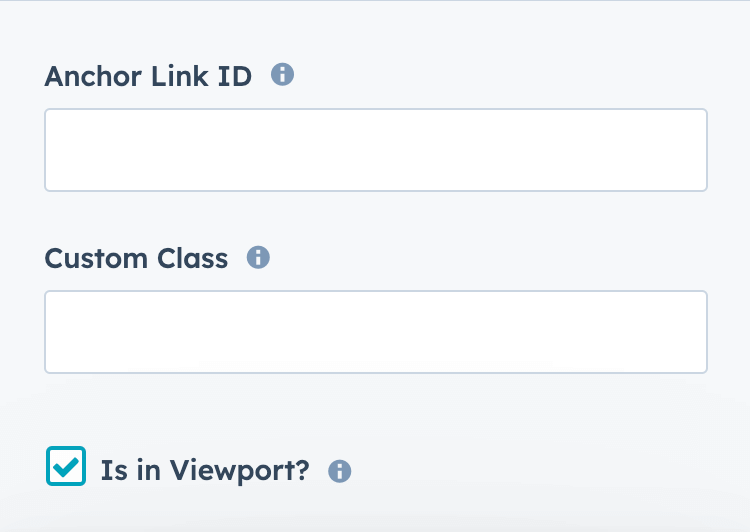The height and width of the screenshot is (532, 750).
Task: Place cursor in the Anchor Link ID box
Action: pos(376,150)
